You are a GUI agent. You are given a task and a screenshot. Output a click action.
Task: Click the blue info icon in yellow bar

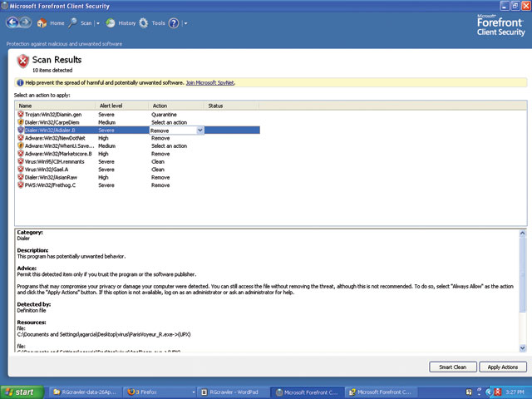coord(20,82)
